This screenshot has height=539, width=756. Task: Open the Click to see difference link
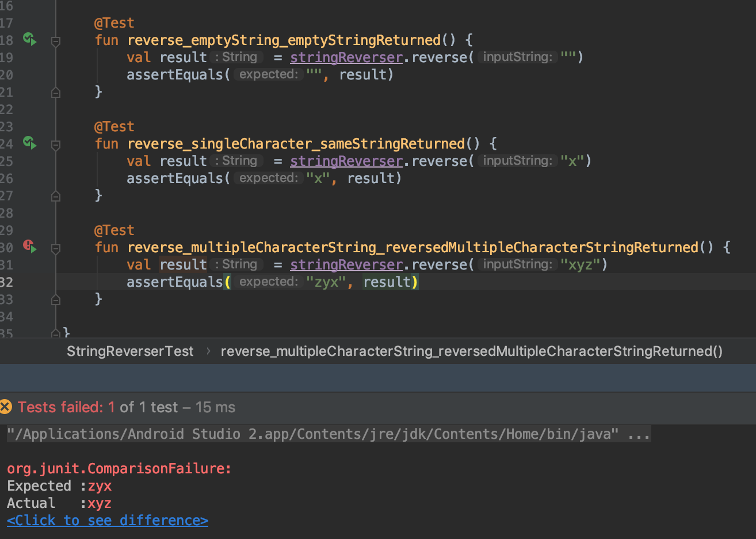pyautogui.click(x=107, y=520)
